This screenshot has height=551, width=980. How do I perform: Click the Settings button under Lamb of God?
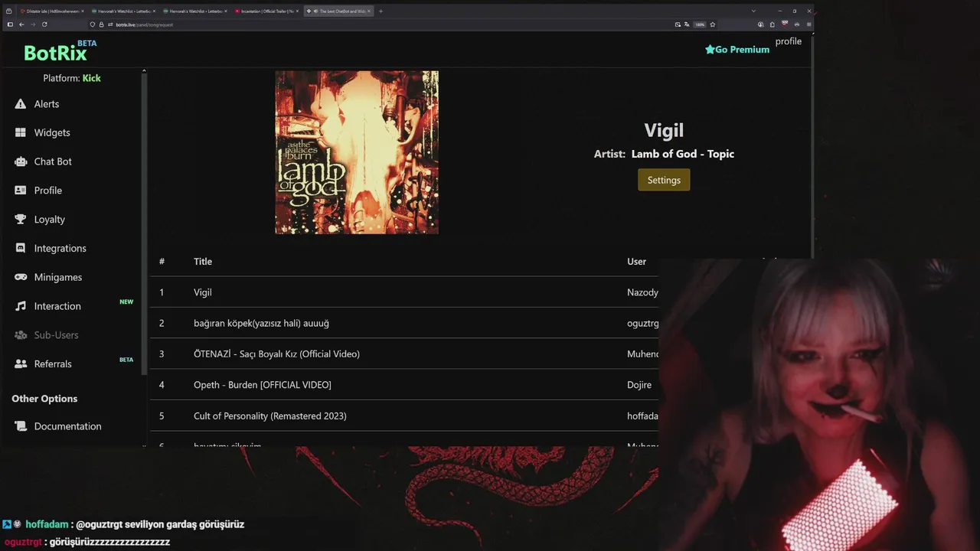tap(664, 180)
